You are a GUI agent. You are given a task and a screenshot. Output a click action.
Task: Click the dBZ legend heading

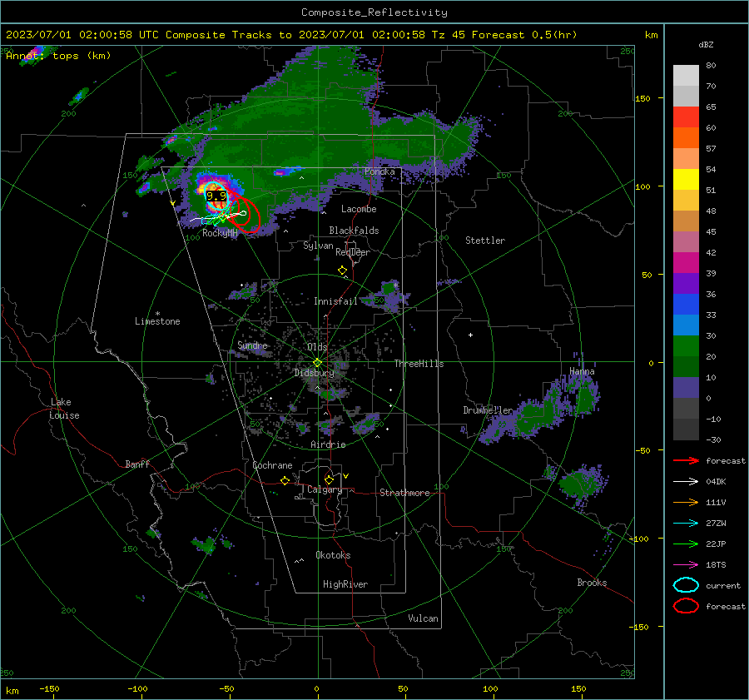(706, 44)
